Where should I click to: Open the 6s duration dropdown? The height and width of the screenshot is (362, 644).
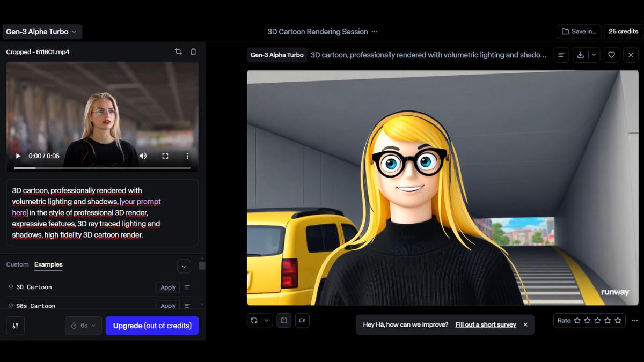coord(83,326)
